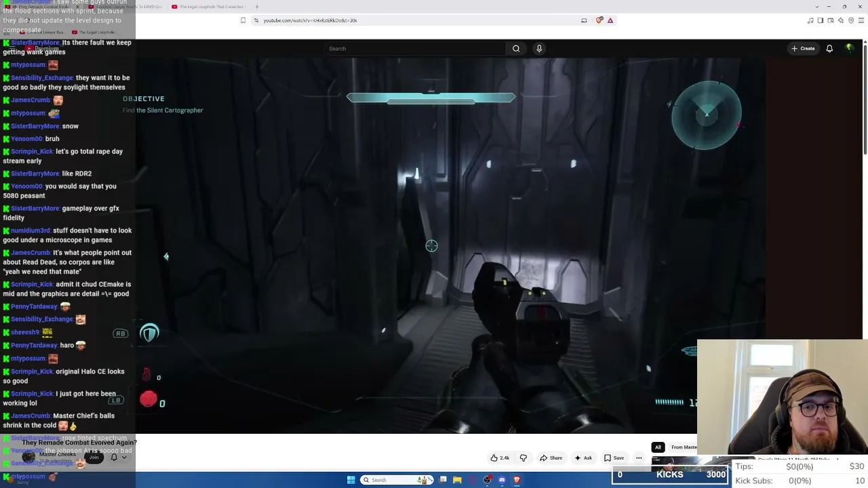The height and width of the screenshot is (488, 868).
Task: Click the Ask button below the video
Action: click(583, 458)
